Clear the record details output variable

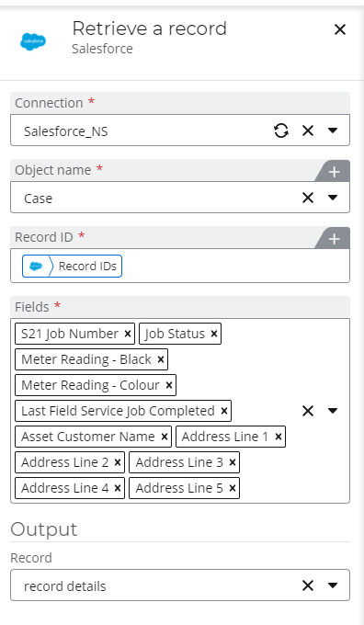pyautogui.click(x=308, y=585)
